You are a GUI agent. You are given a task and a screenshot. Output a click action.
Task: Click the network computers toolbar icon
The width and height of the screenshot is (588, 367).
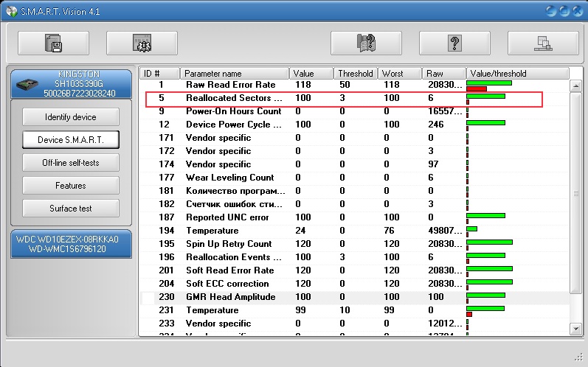pos(542,43)
